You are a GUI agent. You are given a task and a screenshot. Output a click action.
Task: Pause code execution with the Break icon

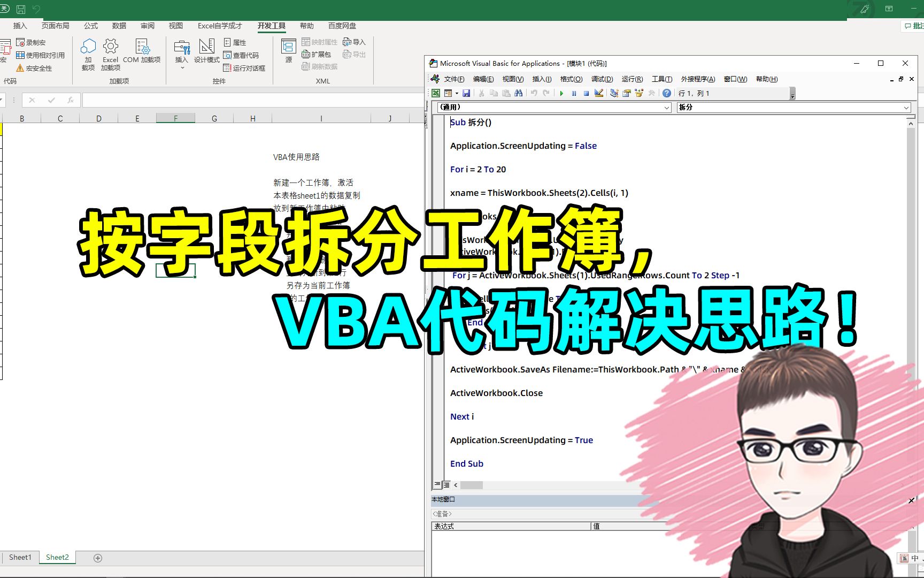click(x=574, y=93)
